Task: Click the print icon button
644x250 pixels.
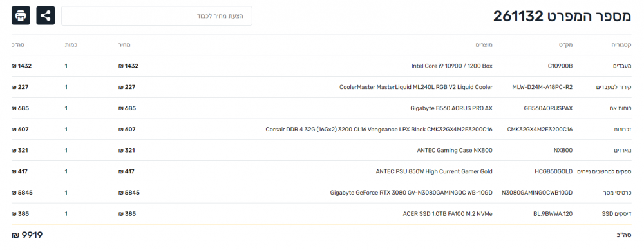Action: 21,15
